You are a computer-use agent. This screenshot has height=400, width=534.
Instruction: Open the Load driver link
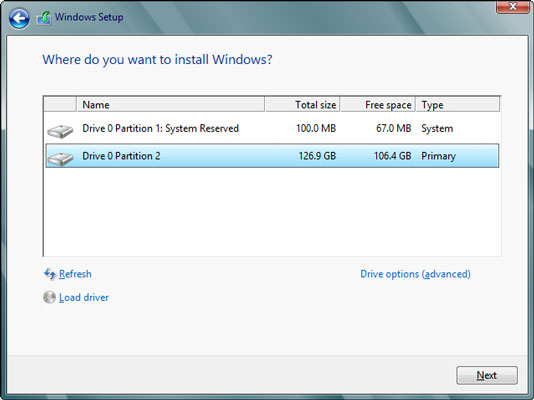tap(84, 298)
